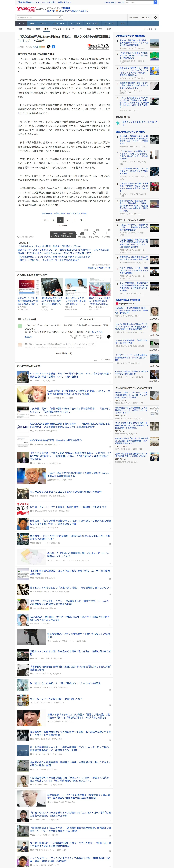
Task: Jump to article page 4
Action: point(75,220)
